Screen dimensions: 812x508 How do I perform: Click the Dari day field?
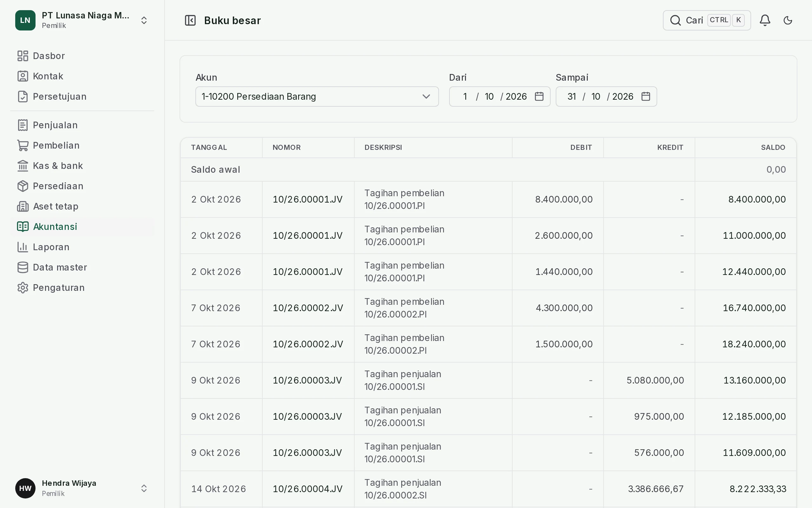point(465,97)
